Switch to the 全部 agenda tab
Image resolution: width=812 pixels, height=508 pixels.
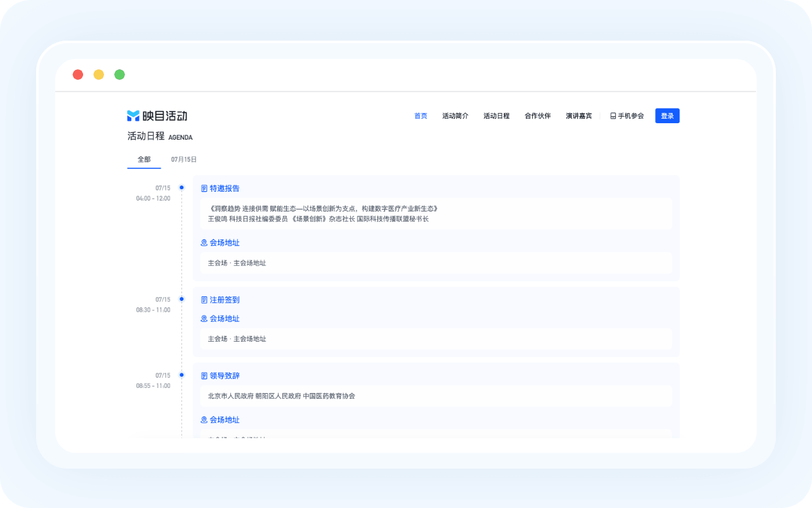(x=144, y=159)
